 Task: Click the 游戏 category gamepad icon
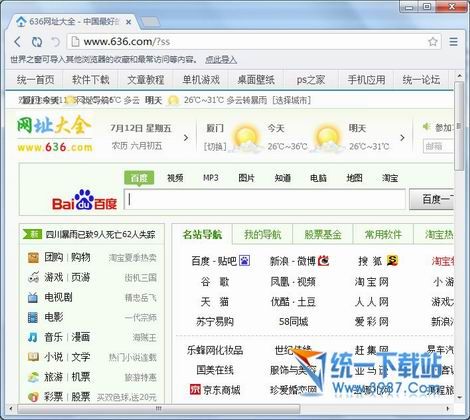(33, 277)
